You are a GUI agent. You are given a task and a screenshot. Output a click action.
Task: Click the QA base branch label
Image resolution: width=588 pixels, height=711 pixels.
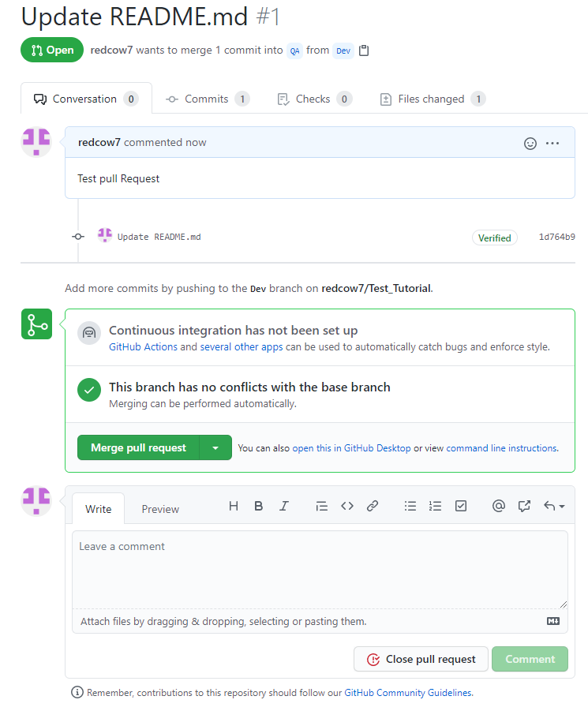pos(294,51)
